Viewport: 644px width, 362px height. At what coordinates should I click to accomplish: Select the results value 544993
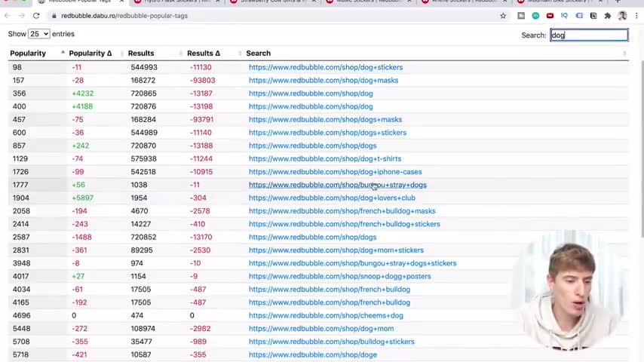tap(144, 67)
